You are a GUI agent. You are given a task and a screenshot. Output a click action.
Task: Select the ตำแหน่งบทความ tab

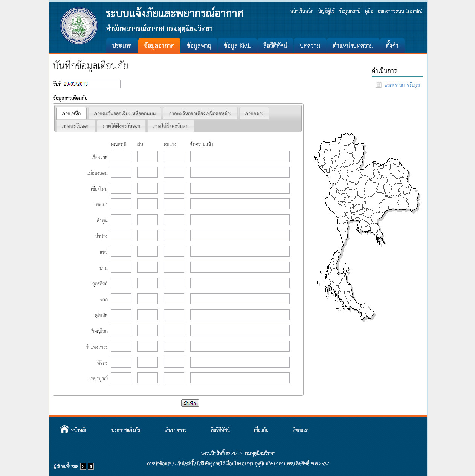[x=353, y=46]
